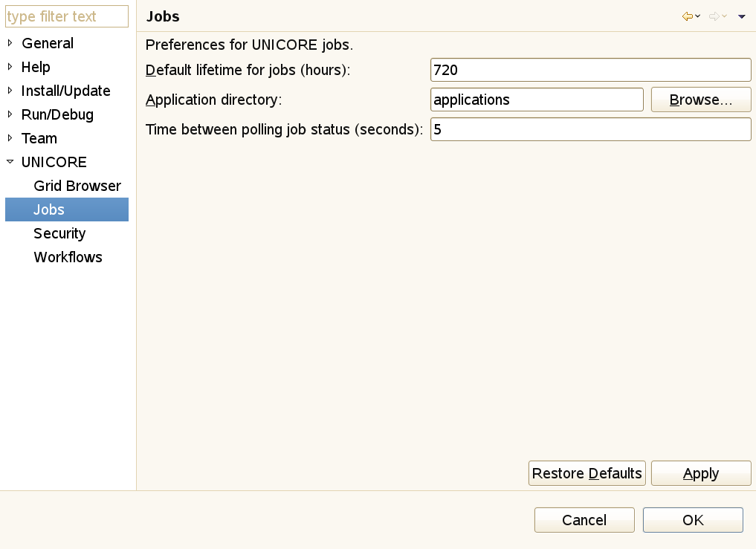Image resolution: width=756 pixels, height=549 pixels.
Task: Select Install/Update preferences category
Action: 66,91
